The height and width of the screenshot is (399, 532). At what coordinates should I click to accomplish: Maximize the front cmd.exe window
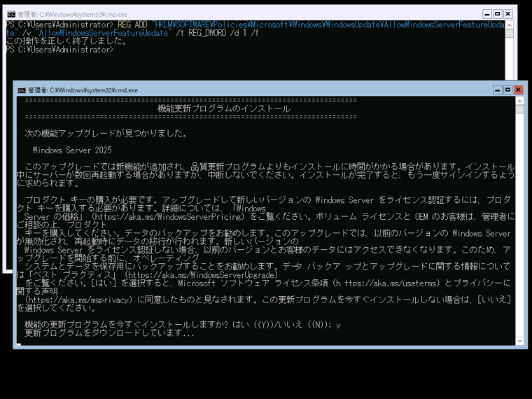click(x=507, y=90)
